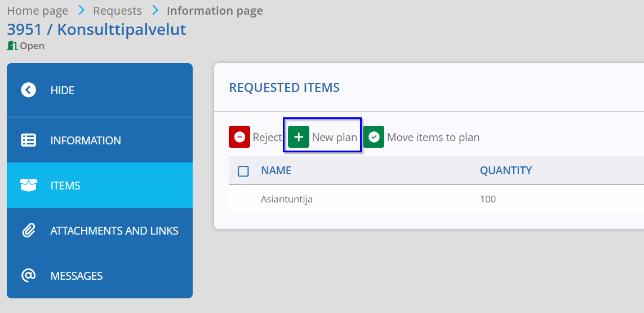Screen dimensions: 644x313
Task: Click the Move items to plan label
Action: tap(433, 137)
